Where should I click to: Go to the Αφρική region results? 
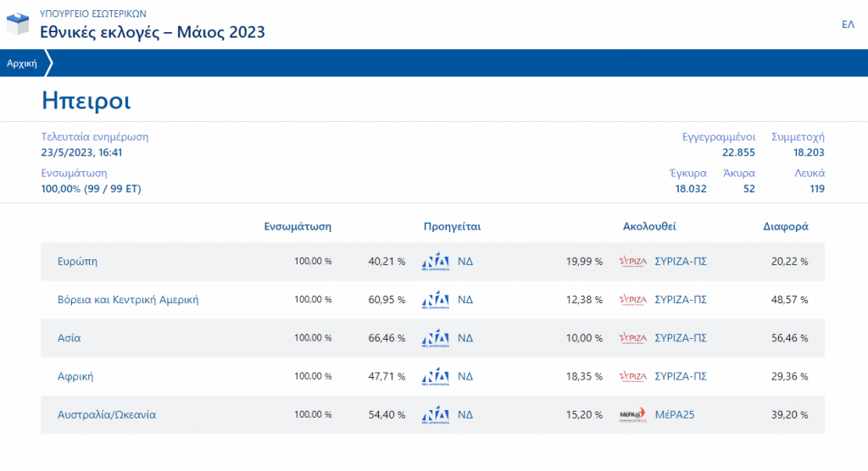click(75, 376)
